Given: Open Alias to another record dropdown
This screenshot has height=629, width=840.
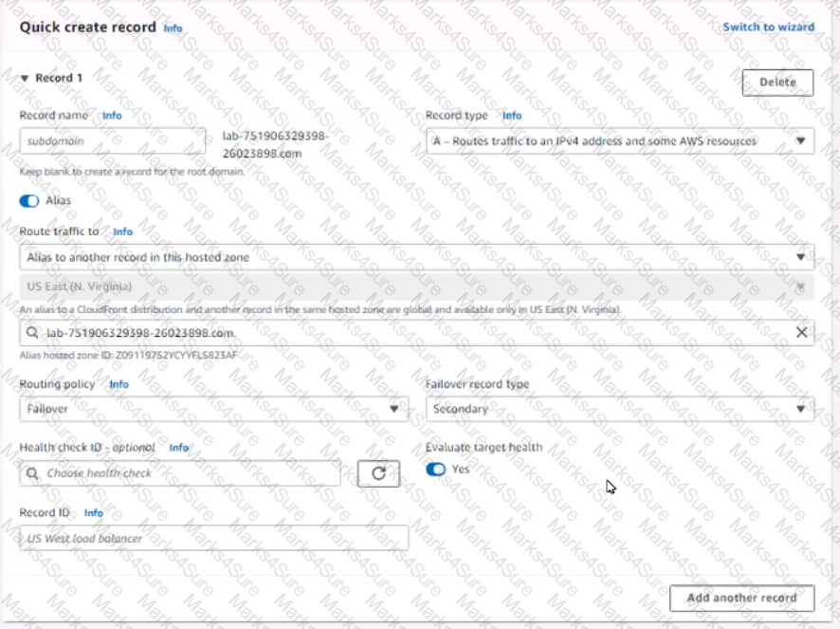Looking at the screenshot, I should click(x=416, y=257).
